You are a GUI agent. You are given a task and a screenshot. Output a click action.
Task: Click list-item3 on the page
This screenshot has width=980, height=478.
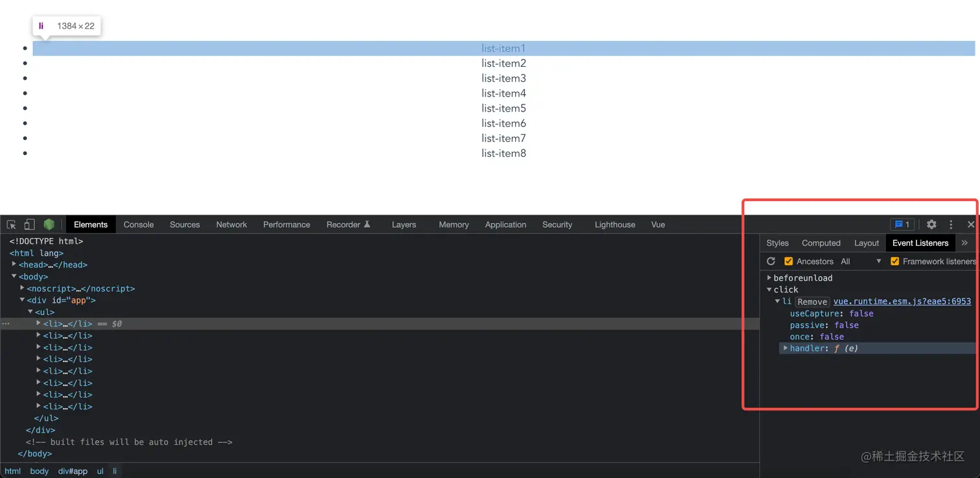click(504, 78)
